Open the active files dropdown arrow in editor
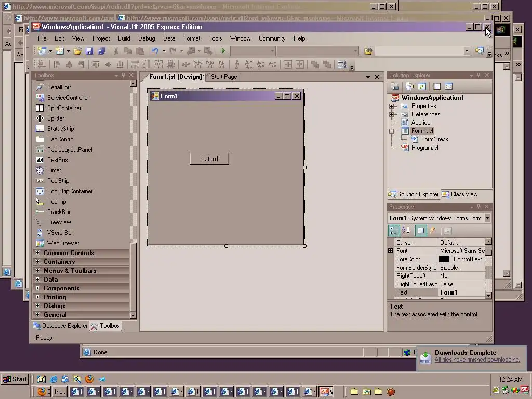 pos(367,77)
